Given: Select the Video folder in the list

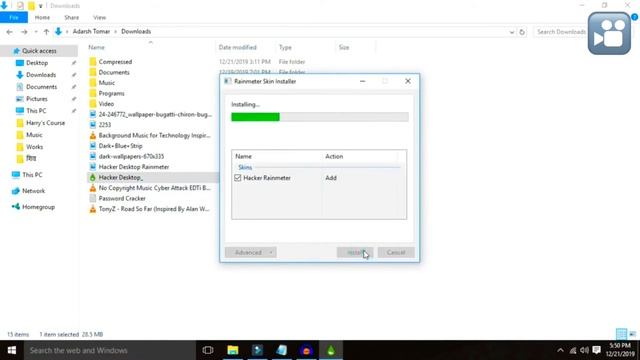Looking at the screenshot, I should 106,104.
